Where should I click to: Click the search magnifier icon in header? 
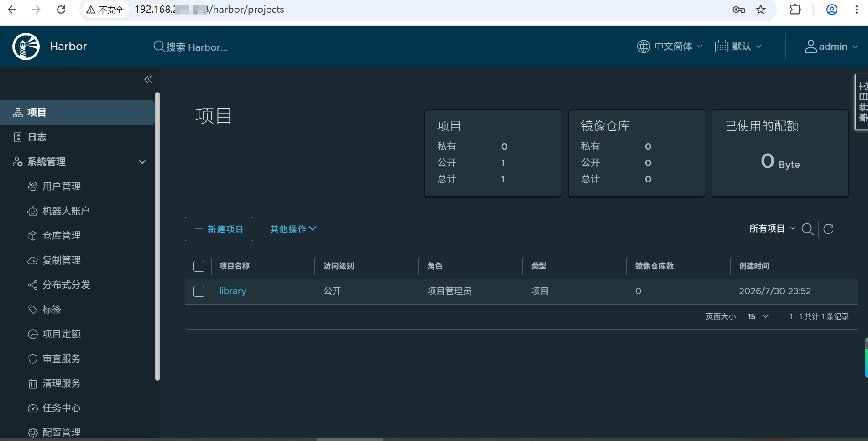tap(159, 47)
